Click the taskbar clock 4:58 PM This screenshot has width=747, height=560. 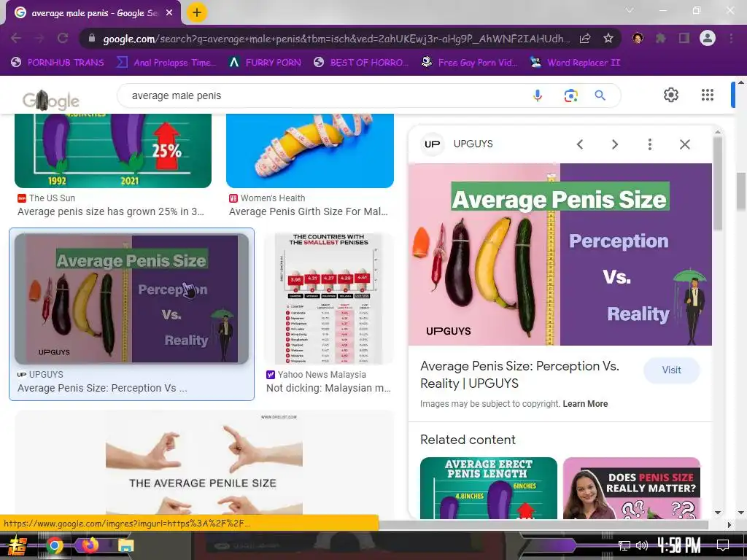click(x=679, y=545)
